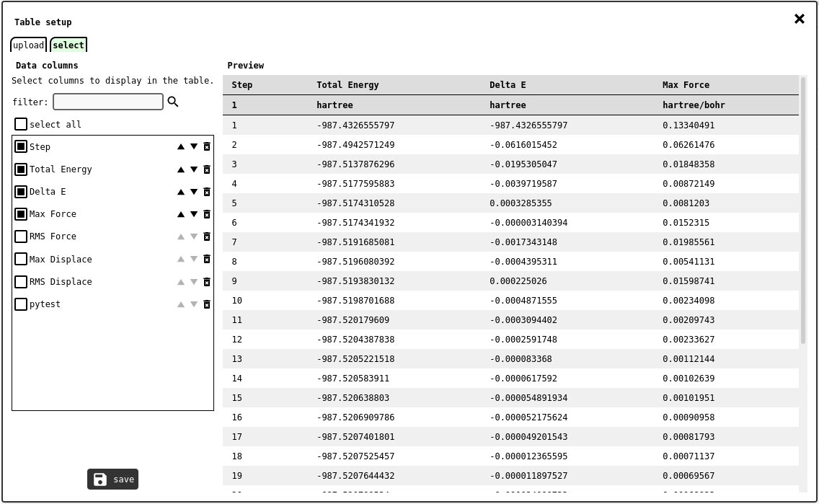Image resolution: width=819 pixels, height=504 pixels.
Task: Enable the select all checkbox
Action: pos(21,124)
